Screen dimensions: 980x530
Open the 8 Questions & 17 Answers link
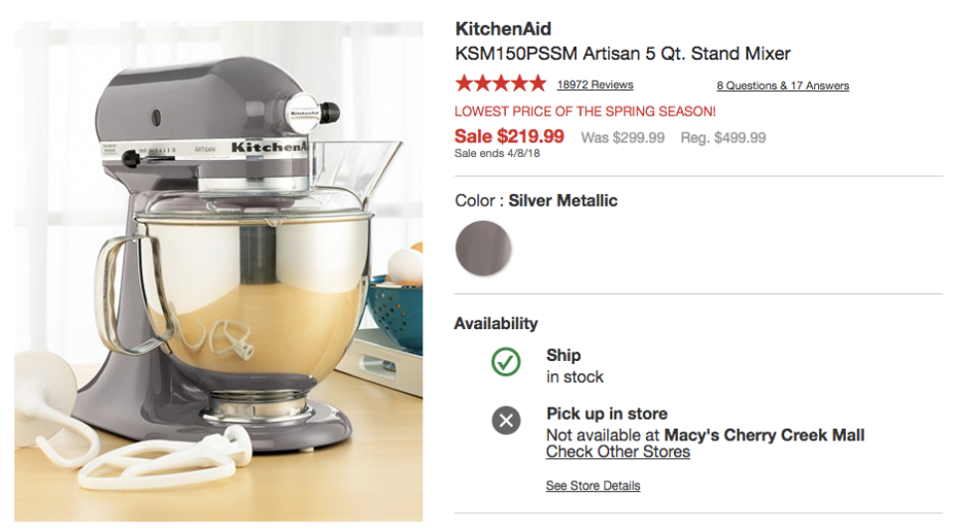pos(782,86)
